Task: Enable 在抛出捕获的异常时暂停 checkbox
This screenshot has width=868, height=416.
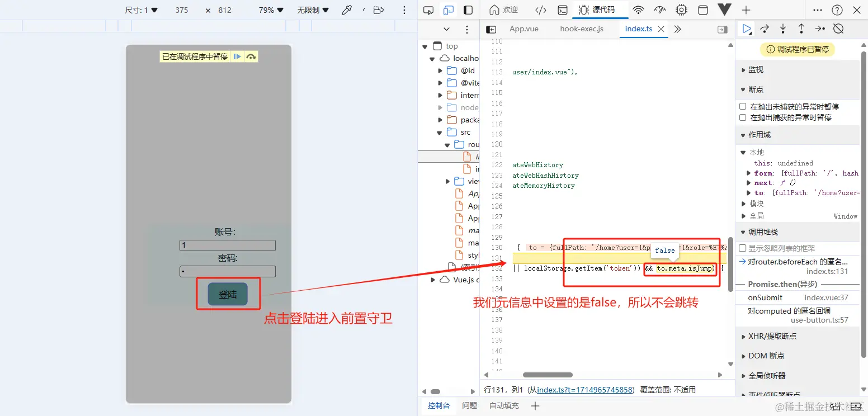Action: point(743,117)
